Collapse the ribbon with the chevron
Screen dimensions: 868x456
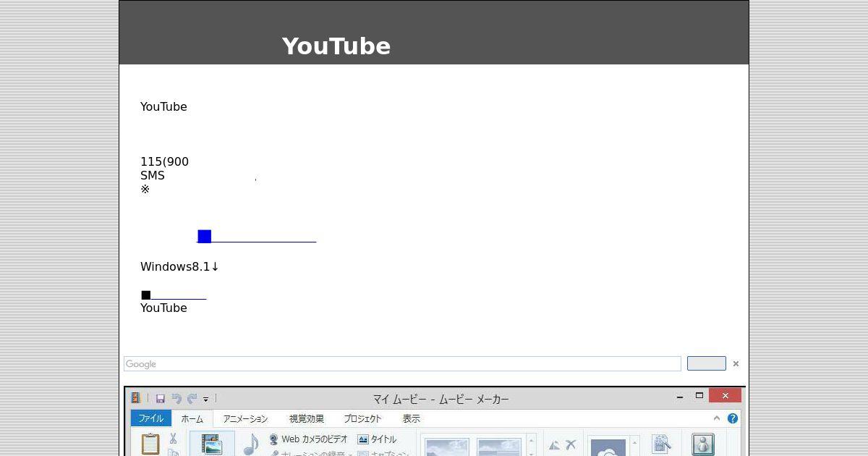click(717, 418)
